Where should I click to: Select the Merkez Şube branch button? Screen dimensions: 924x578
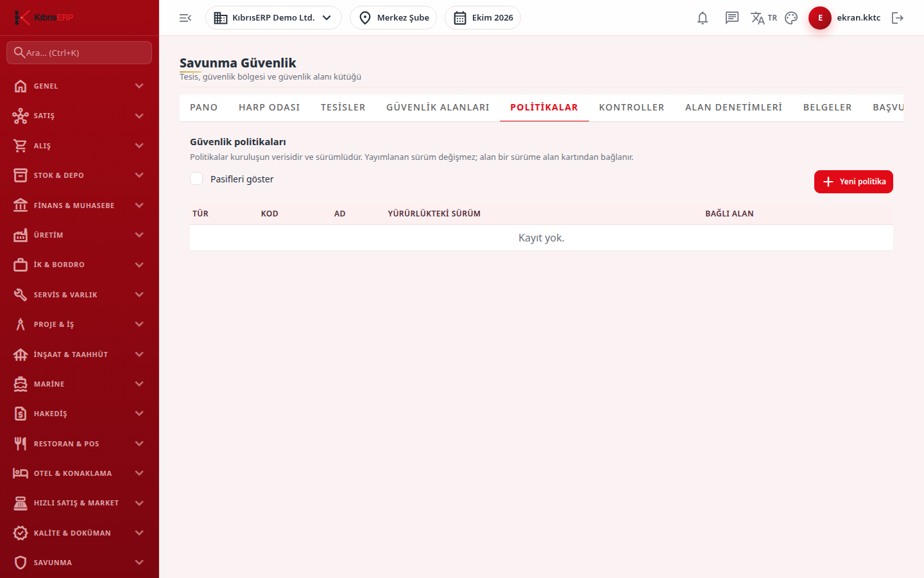[x=393, y=18]
